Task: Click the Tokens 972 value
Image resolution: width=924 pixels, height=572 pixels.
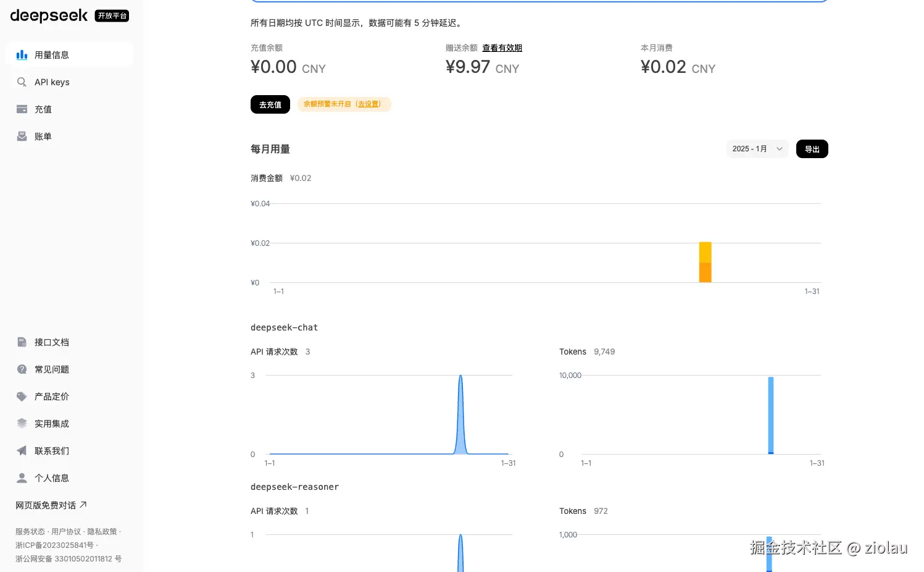Action: (x=601, y=511)
